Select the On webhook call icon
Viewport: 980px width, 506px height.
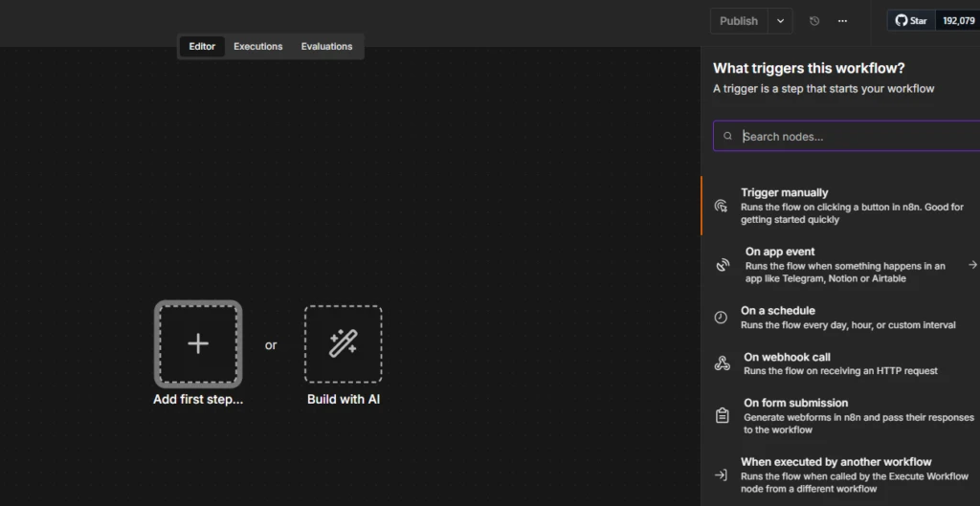[x=722, y=363]
